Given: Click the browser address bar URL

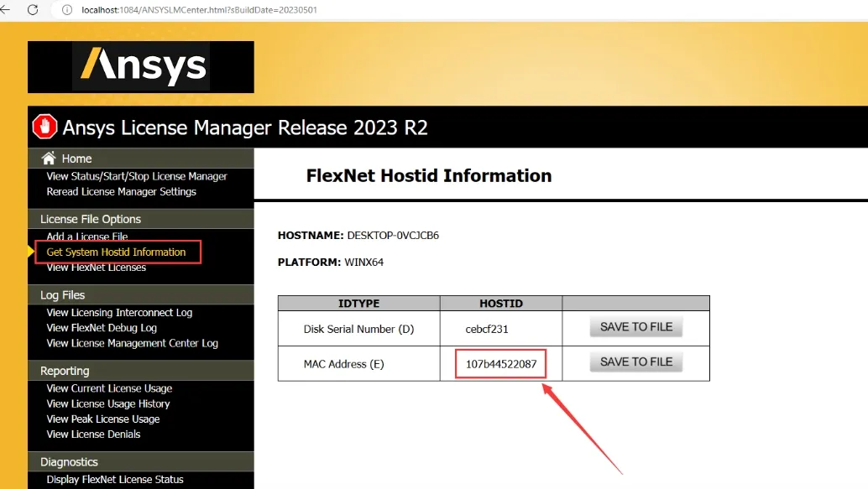Looking at the screenshot, I should click(x=199, y=10).
